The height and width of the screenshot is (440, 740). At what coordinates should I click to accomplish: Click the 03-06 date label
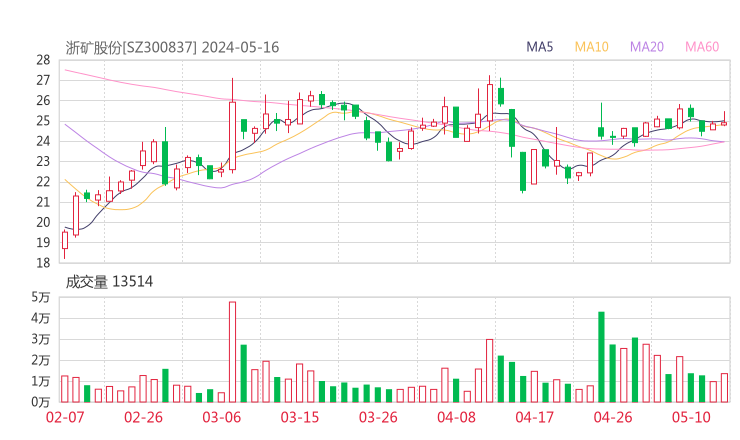tap(221, 417)
